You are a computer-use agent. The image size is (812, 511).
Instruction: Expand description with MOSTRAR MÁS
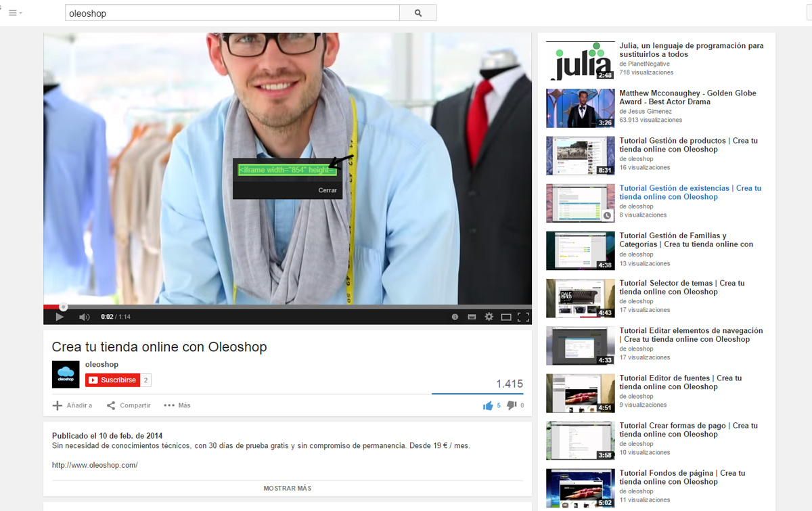click(x=288, y=488)
